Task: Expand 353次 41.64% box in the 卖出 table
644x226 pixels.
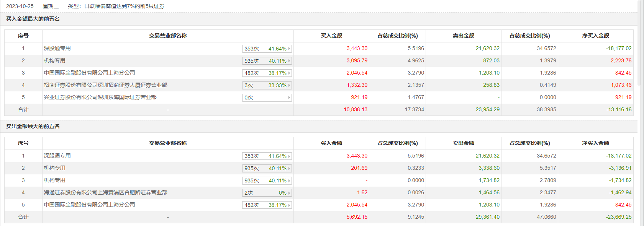Action: pos(267,156)
